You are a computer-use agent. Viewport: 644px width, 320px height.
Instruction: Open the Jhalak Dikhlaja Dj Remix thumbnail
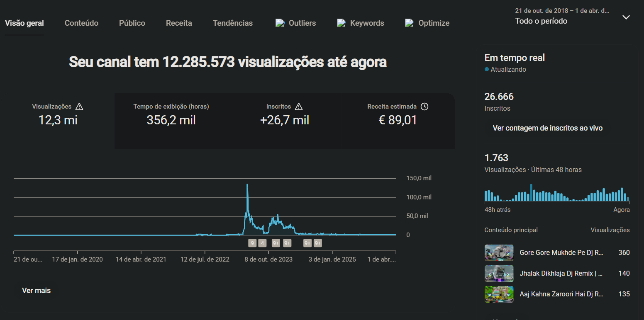pos(499,274)
